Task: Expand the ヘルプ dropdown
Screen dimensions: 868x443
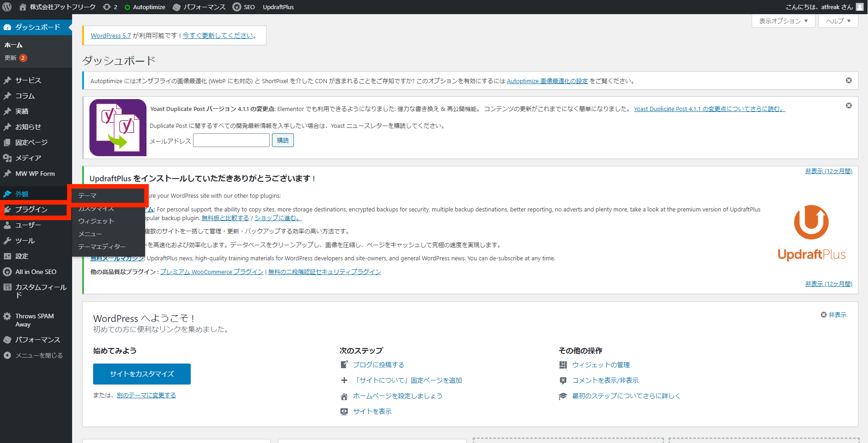Action: coord(838,21)
